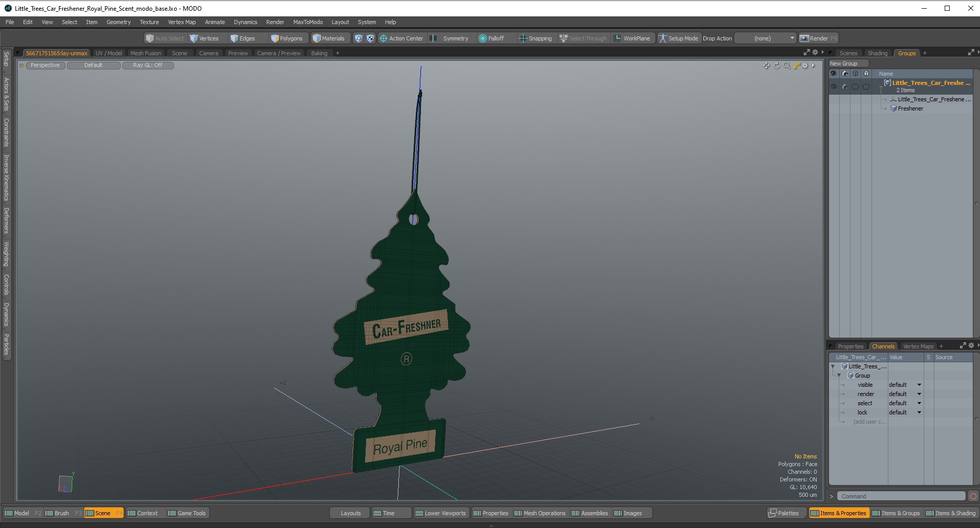Click viewport more-options arrow
The height and width of the screenshot is (528, 980).
[813, 65]
